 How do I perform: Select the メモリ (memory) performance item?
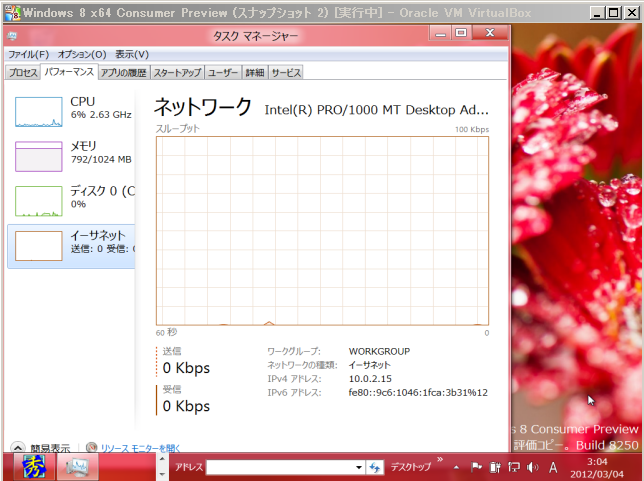click(70, 153)
